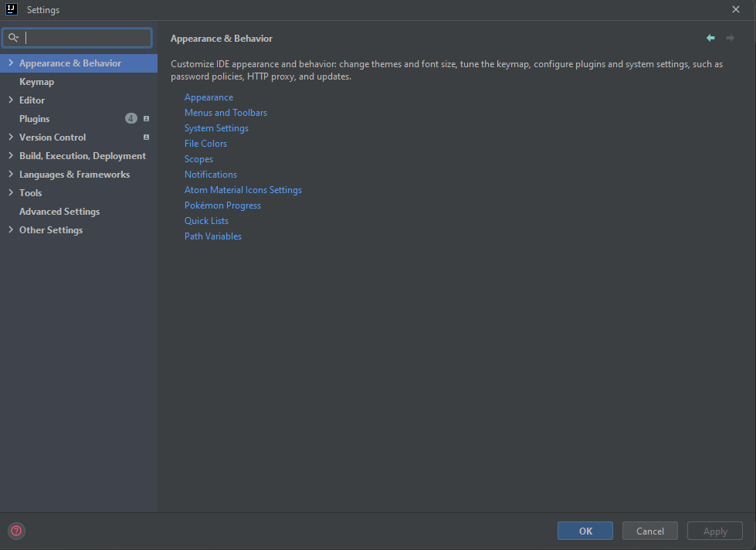Click the Plugins update count badge
The width and height of the screenshot is (756, 550).
tap(131, 119)
